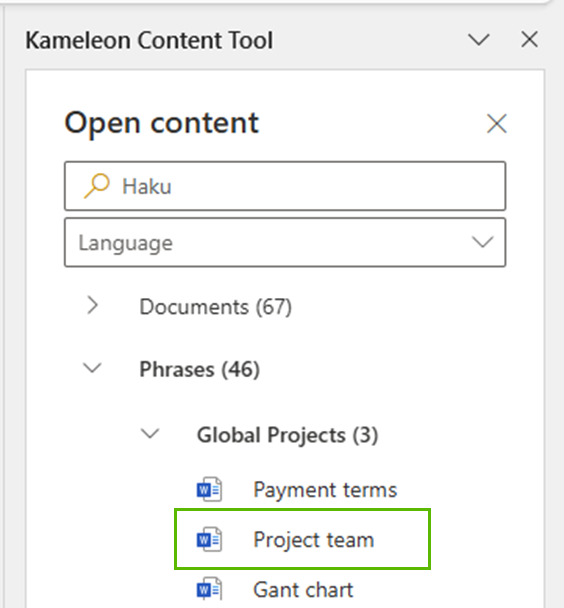564x608 pixels.
Task: Open the task pane options chevron
Action: [x=478, y=40]
